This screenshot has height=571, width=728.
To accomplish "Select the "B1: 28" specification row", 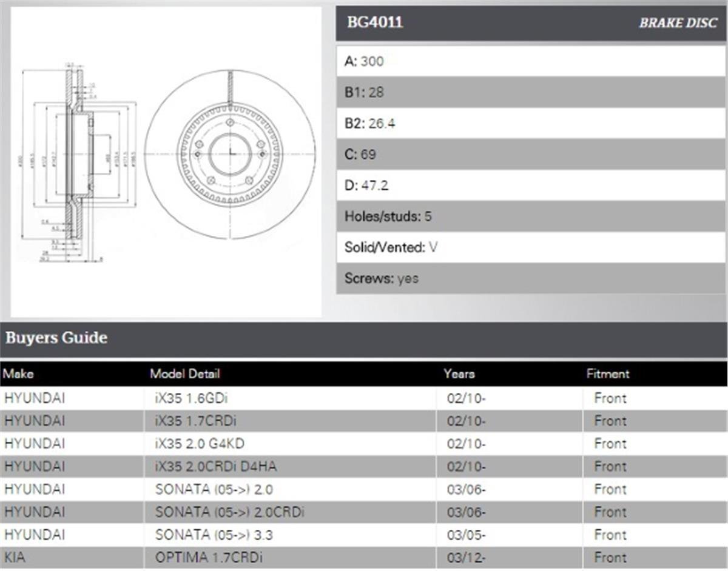I will (x=531, y=92).
